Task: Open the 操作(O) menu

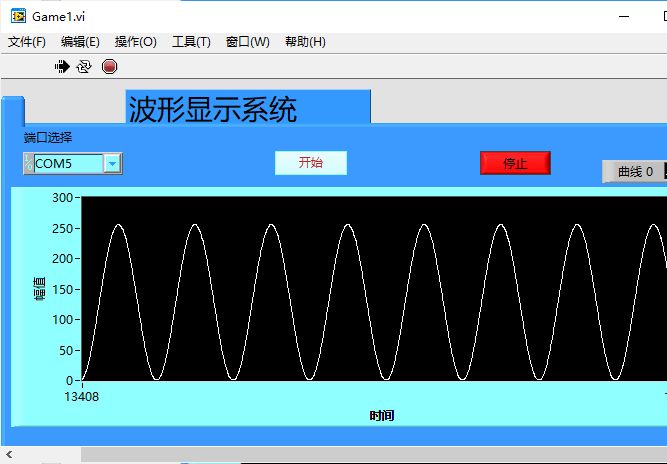Action: pyautogui.click(x=136, y=42)
